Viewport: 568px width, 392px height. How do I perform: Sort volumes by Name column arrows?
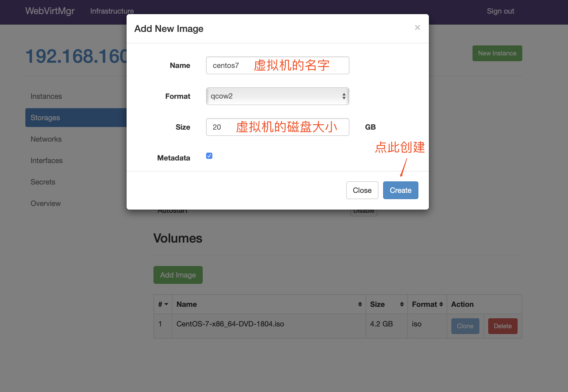[x=360, y=304]
